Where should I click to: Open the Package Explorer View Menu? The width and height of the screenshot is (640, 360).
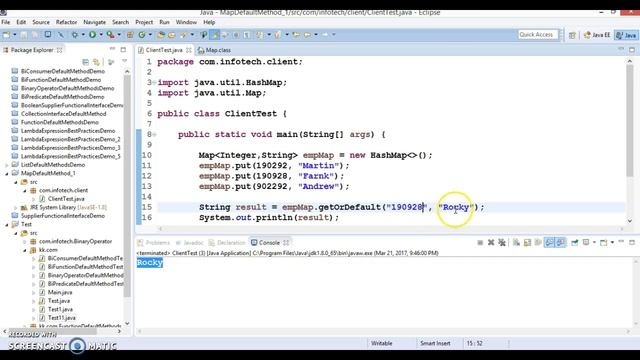pos(124,62)
